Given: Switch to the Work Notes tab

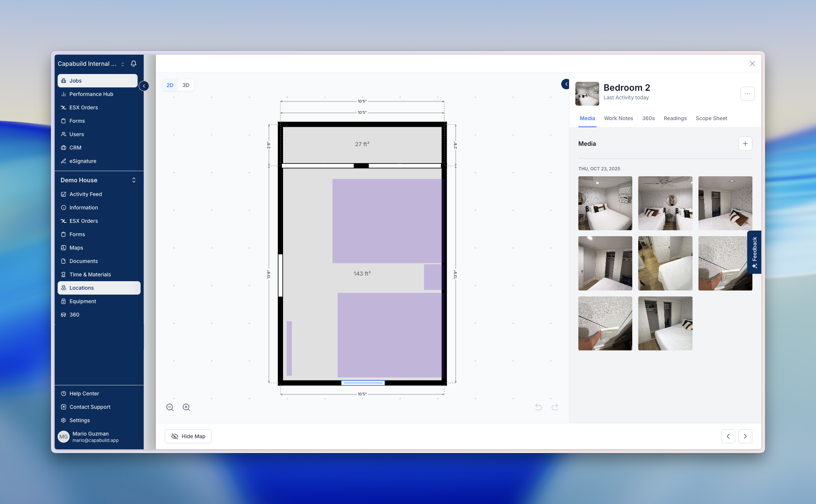Looking at the screenshot, I should tap(618, 118).
